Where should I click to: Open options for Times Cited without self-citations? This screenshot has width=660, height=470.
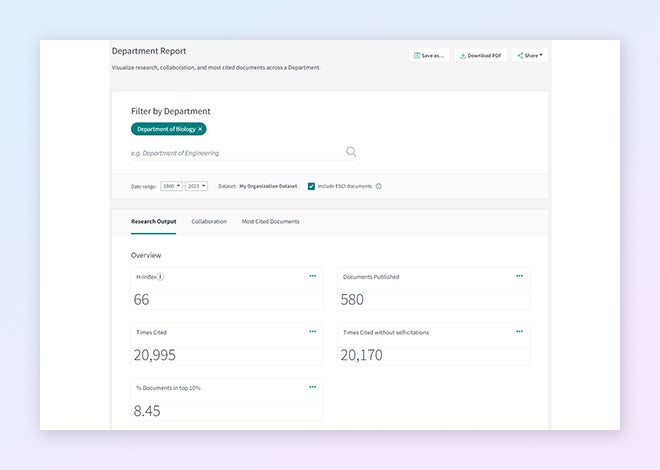tap(519, 331)
